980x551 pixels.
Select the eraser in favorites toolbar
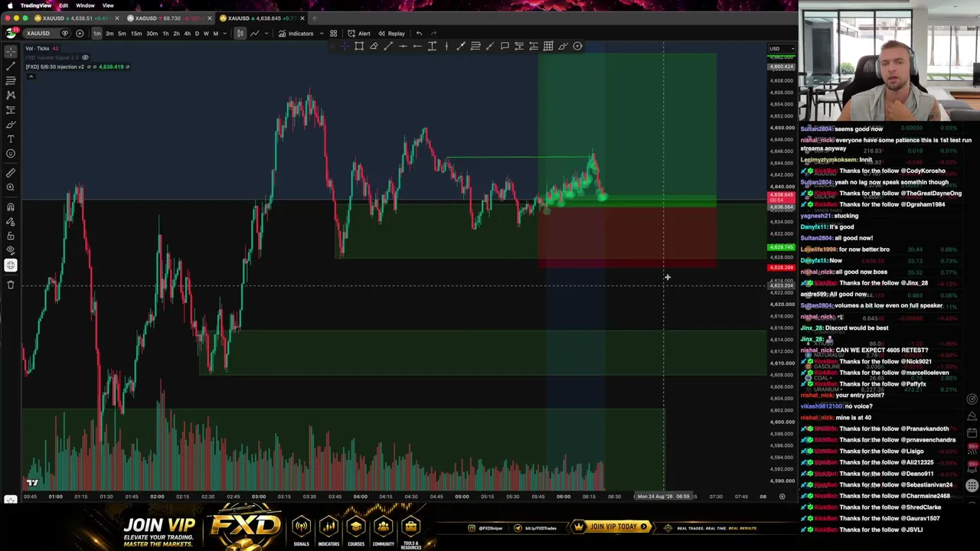click(374, 46)
